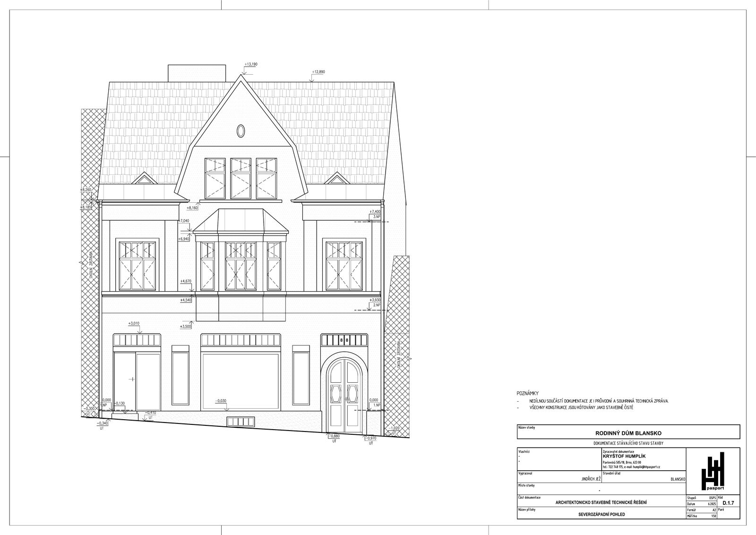Click the basement vent grille below shop window
The height and width of the screenshot is (535, 756).
point(241,422)
